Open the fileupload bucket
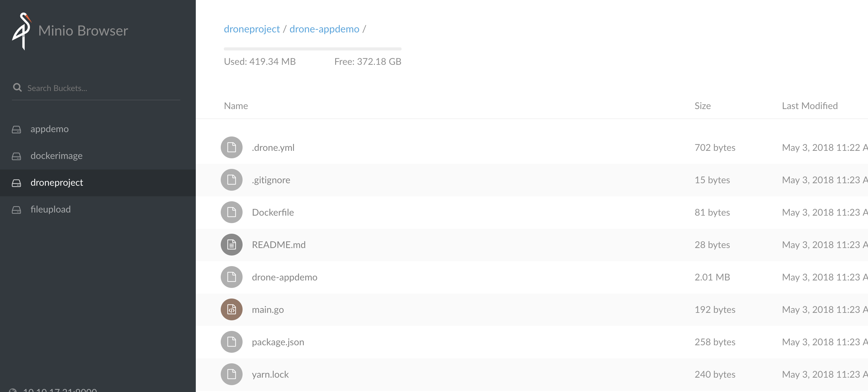The image size is (868, 392). point(51,209)
